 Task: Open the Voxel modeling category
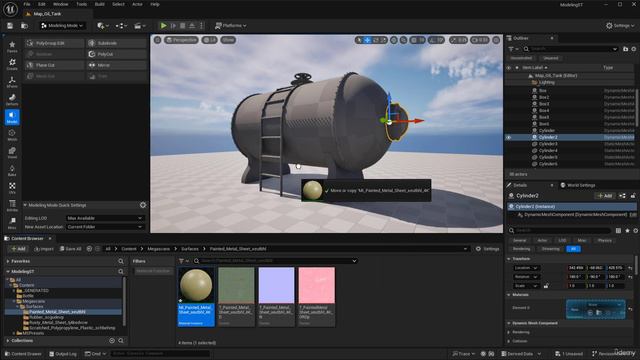pos(12,153)
